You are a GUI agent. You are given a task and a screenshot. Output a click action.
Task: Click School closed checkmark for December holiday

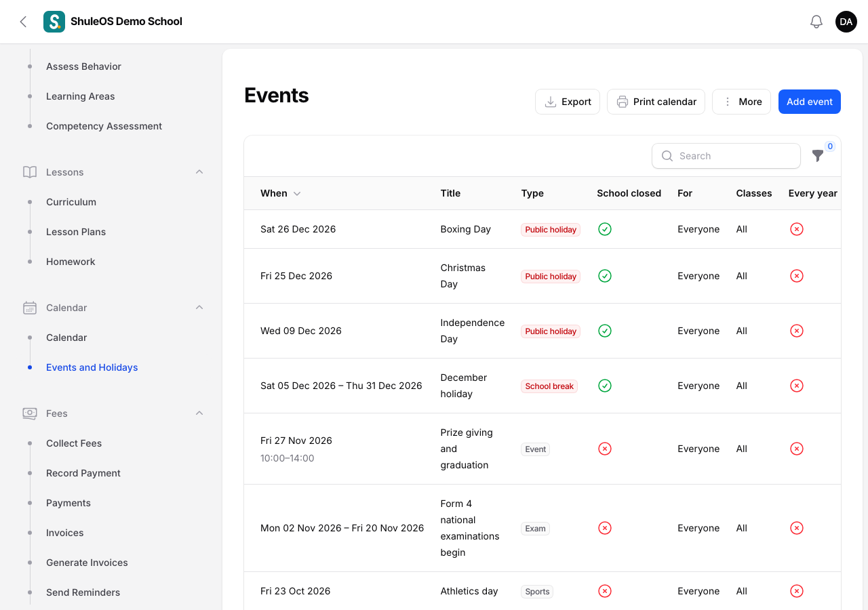pos(605,386)
